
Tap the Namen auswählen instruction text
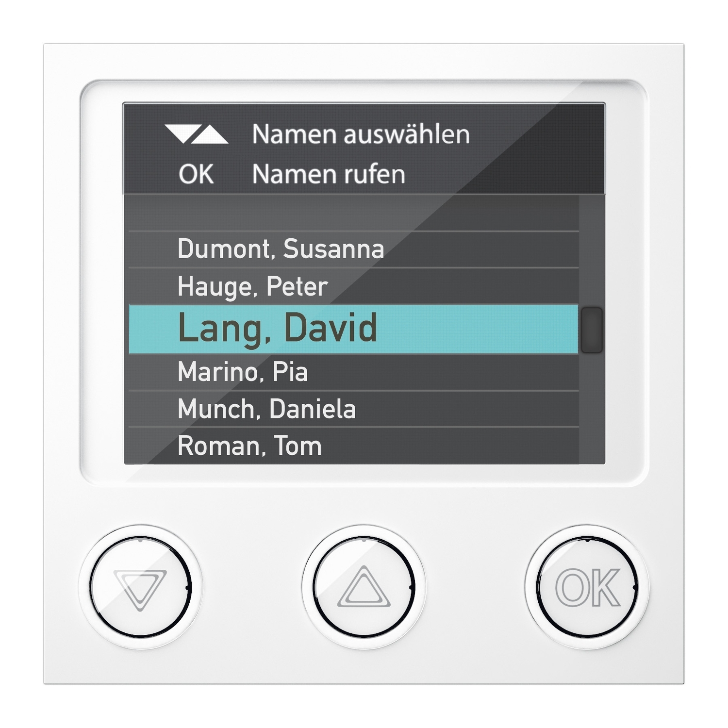point(361,134)
